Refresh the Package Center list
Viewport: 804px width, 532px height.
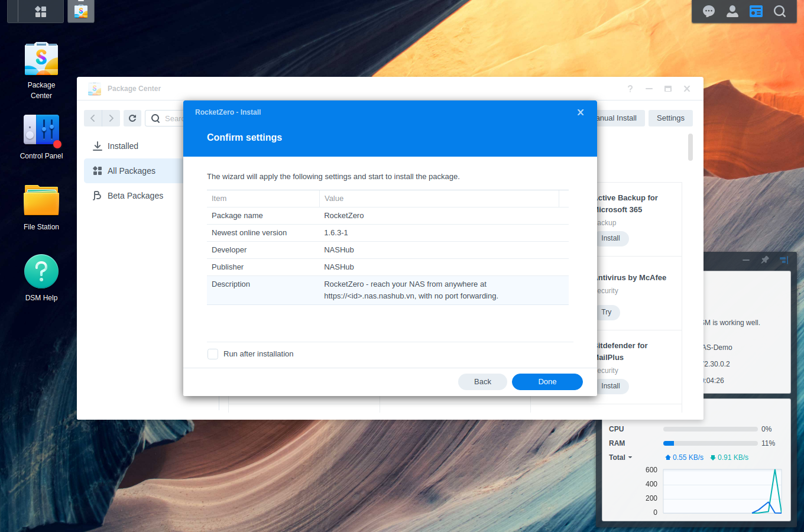[132, 118]
